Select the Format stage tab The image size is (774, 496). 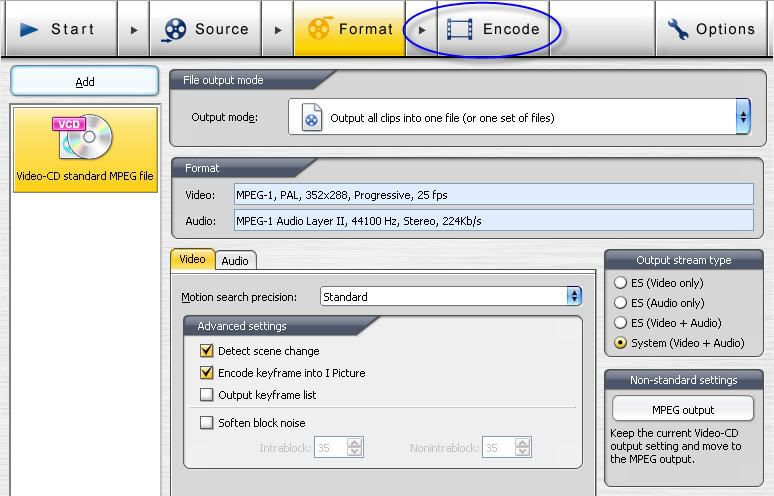pyautogui.click(x=349, y=29)
